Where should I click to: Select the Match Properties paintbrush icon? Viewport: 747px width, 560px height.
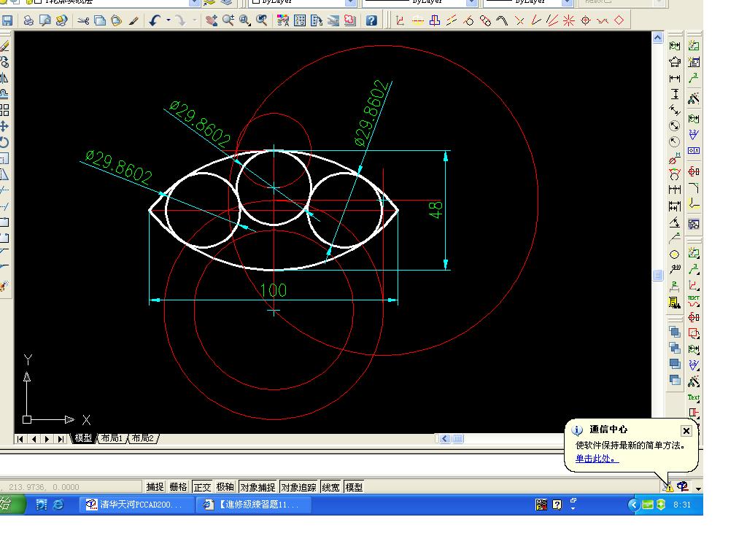(x=134, y=20)
